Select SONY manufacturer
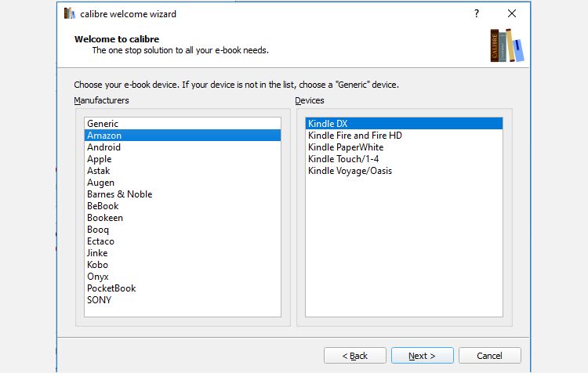This screenshot has height=373, width=588. pyautogui.click(x=183, y=300)
